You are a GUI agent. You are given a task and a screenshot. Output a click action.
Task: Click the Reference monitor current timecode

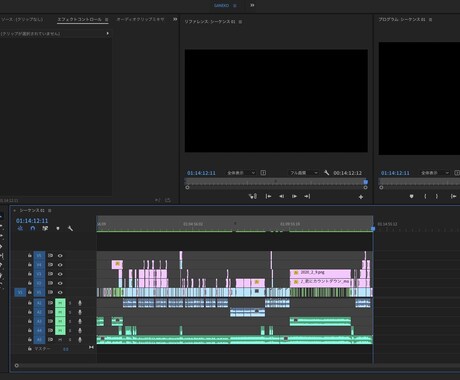[201, 173]
